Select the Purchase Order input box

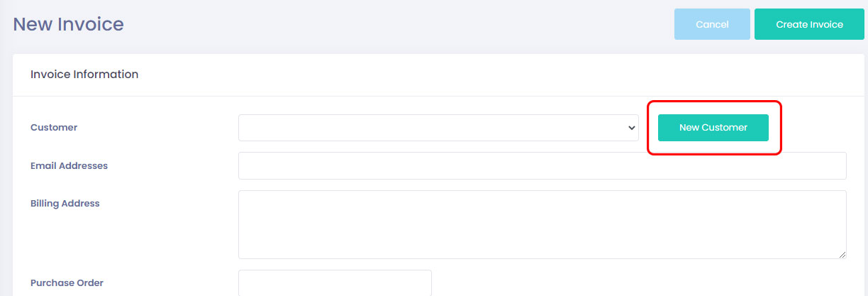(x=335, y=283)
